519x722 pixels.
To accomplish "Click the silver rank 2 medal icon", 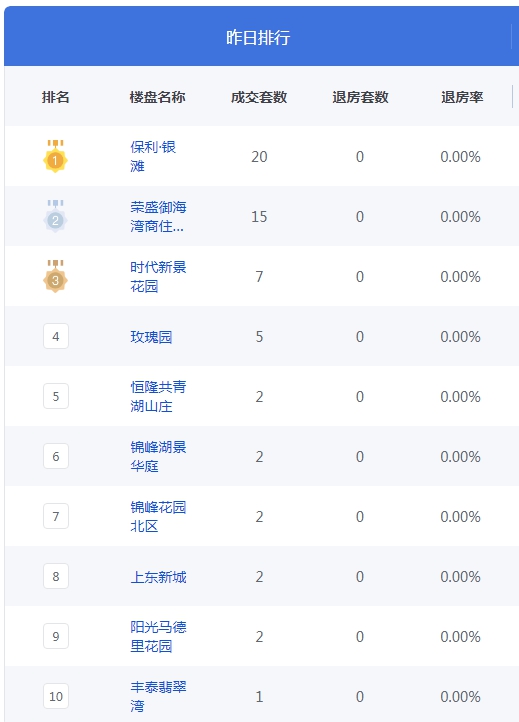I will (55, 216).
